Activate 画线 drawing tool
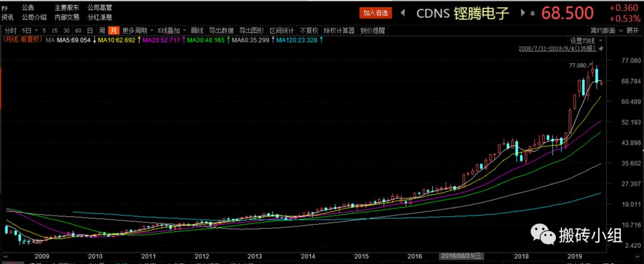 197,30
